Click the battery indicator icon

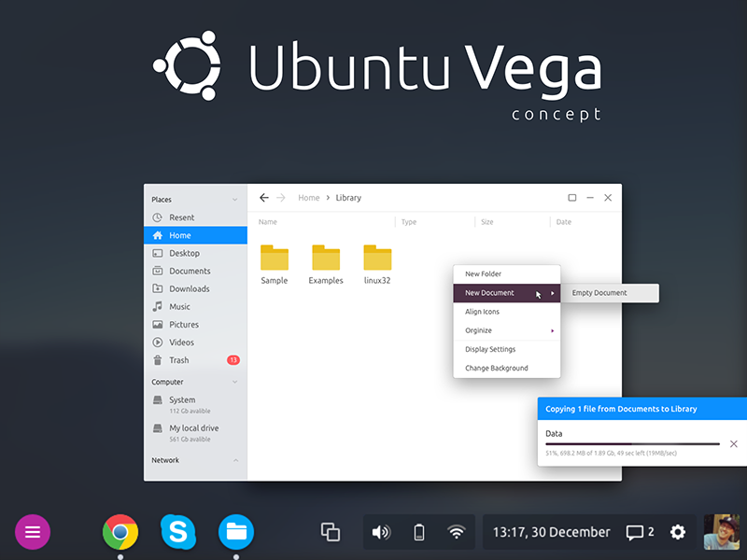tap(418, 531)
